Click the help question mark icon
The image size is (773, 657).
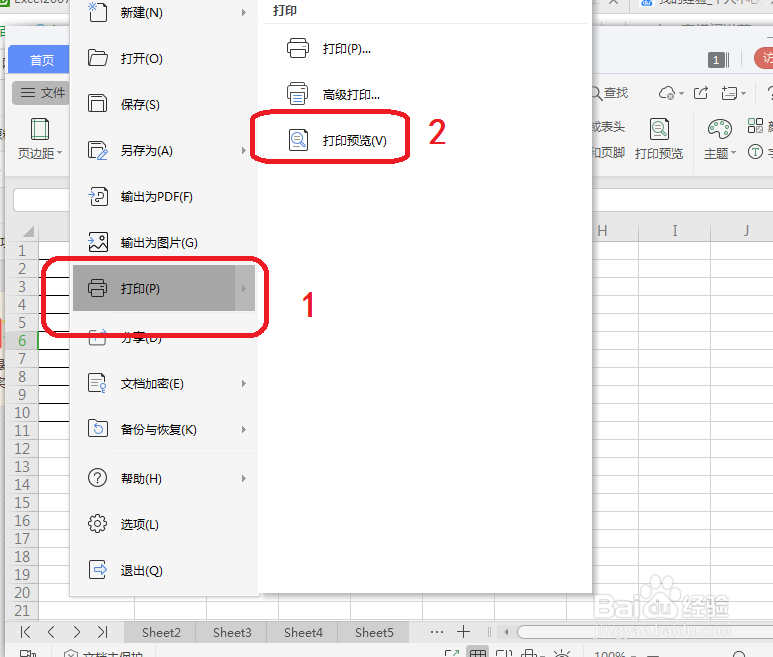(x=97, y=478)
